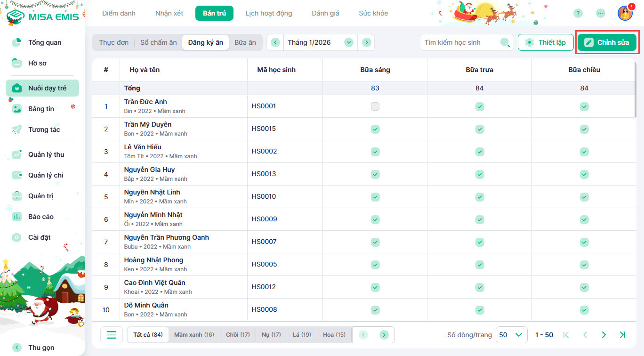Click the Chỉnh sửa button
Image resolution: width=644 pixels, height=356 pixels.
click(607, 42)
